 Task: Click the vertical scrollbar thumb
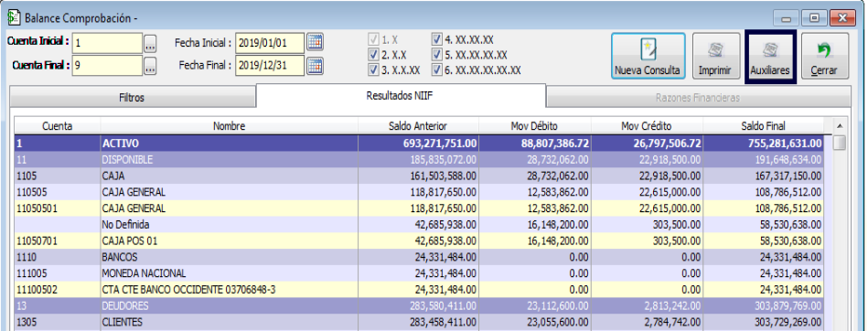pos(840,143)
